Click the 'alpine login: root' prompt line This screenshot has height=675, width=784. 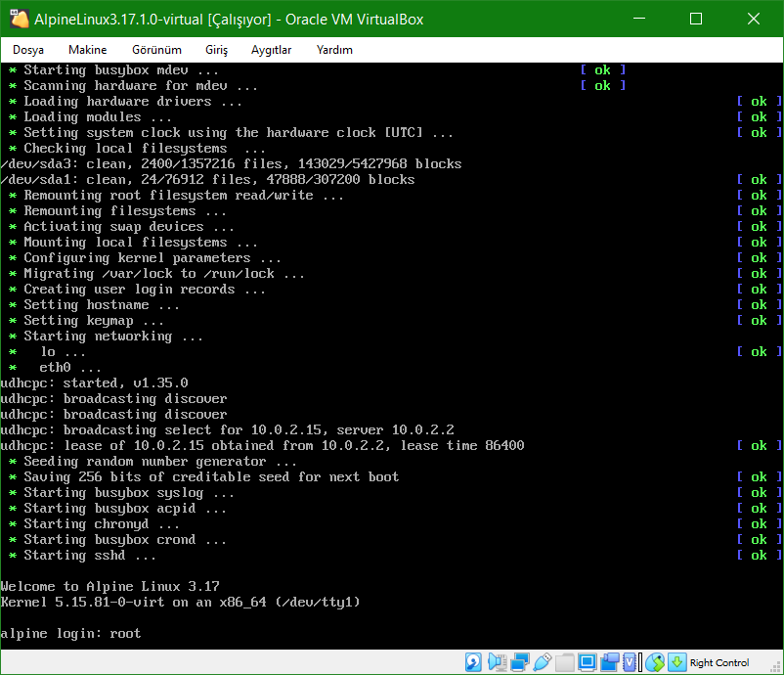coord(71,634)
